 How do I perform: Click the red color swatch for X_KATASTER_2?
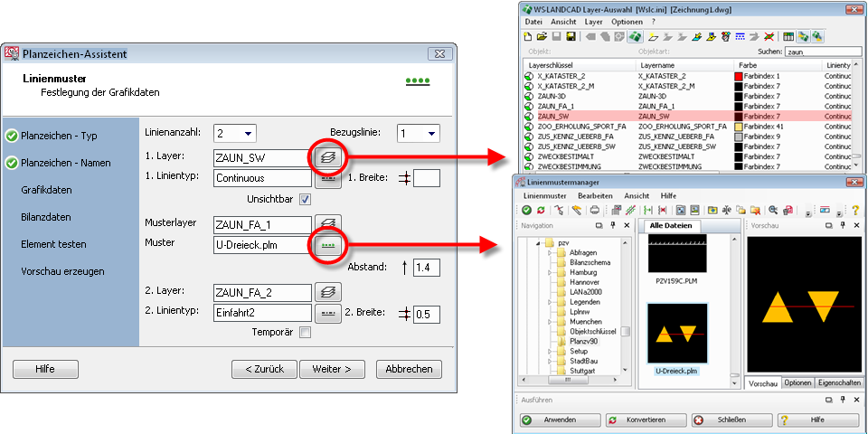pyautogui.click(x=739, y=77)
